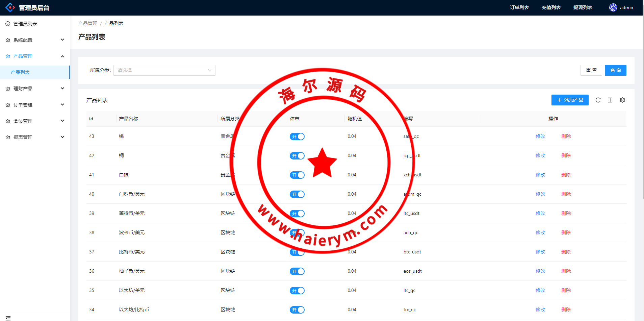The height and width of the screenshot is (321, 644).
Task: Open 提现列表 in the top navigation
Action: pos(583,7)
